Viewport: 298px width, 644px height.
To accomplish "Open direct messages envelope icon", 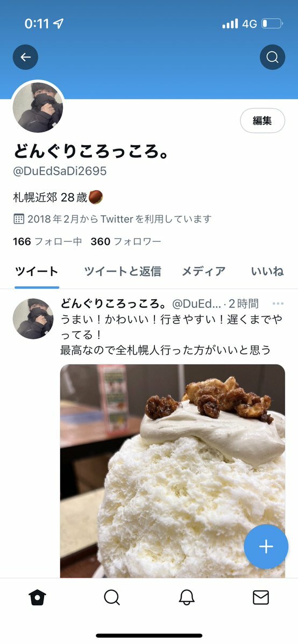I will [x=261, y=598].
